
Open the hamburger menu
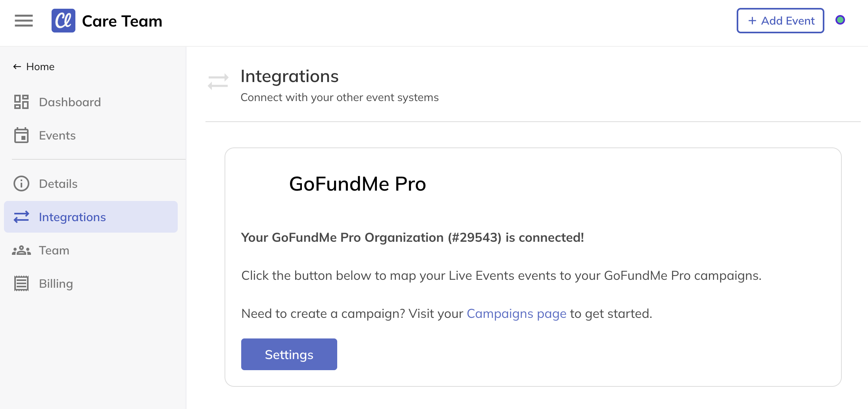24,21
